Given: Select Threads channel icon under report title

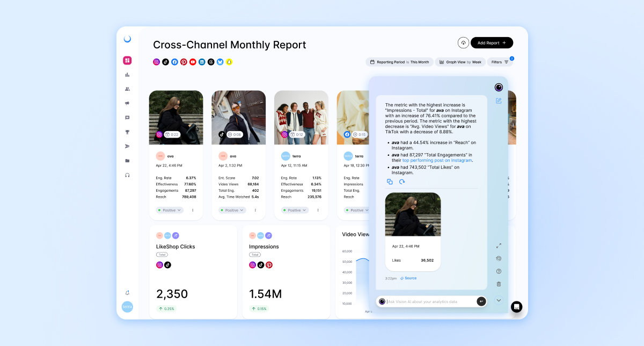Looking at the screenshot, I should pyautogui.click(x=211, y=62).
